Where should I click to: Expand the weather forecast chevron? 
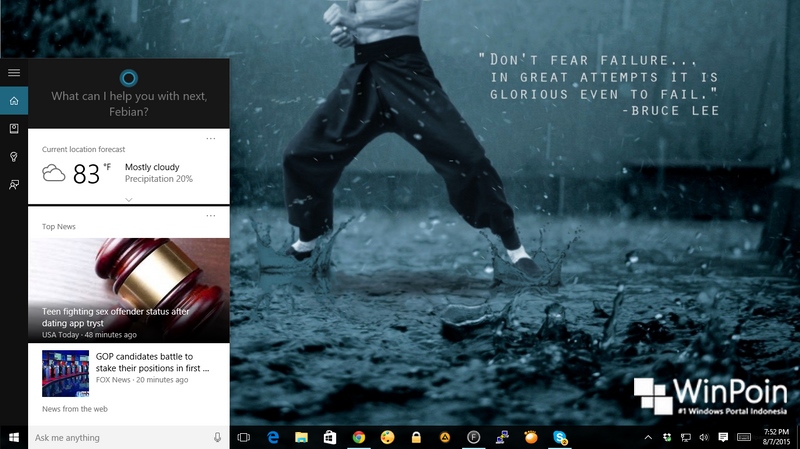(x=129, y=199)
